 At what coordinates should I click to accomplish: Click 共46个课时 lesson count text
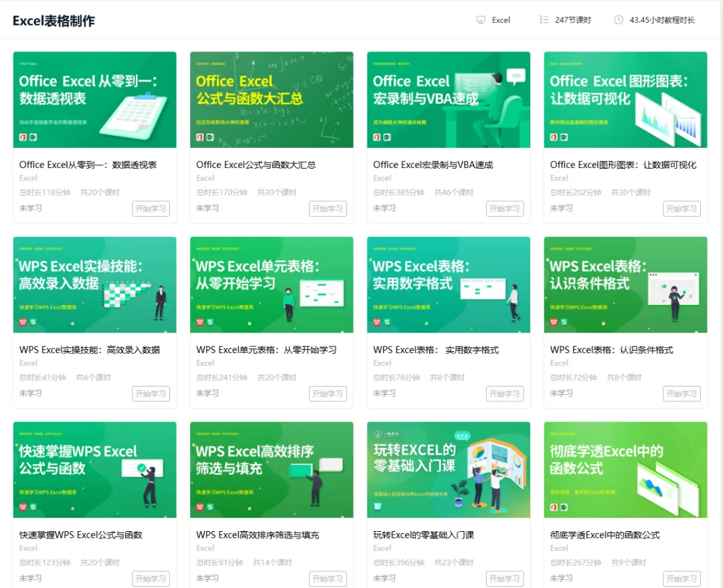click(x=454, y=193)
